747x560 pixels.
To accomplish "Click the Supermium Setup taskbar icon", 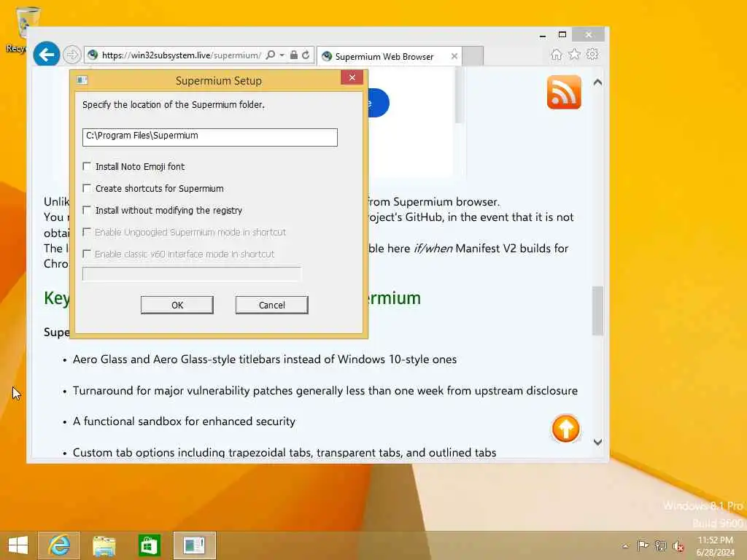I will 194,545.
